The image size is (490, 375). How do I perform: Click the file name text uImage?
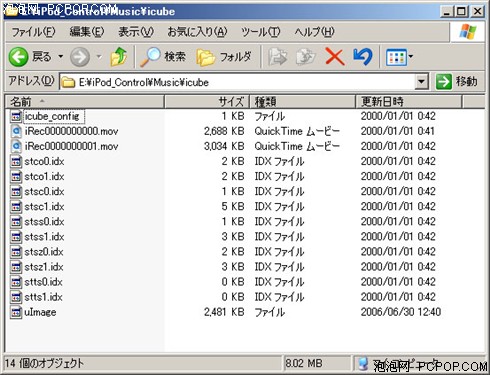[x=40, y=312]
